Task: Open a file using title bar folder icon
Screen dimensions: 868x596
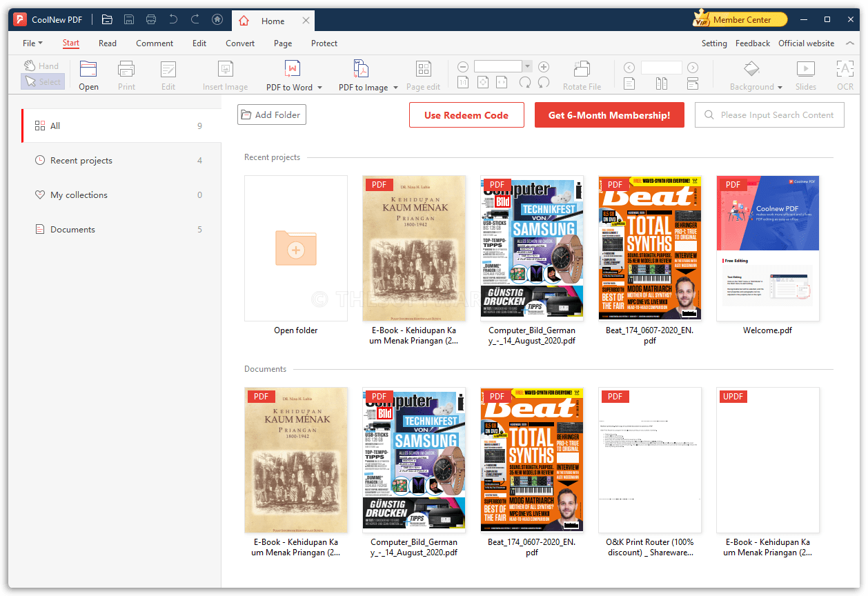Action: tap(106, 20)
